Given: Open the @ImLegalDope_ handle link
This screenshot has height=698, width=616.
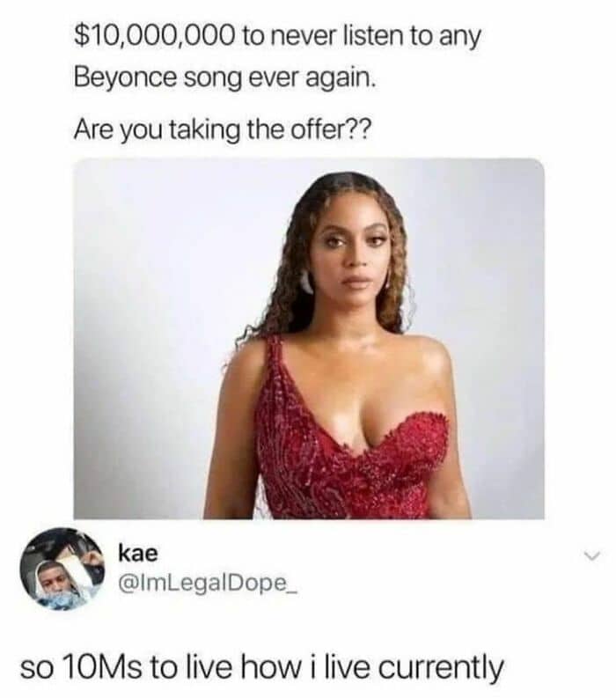Looking at the screenshot, I should point(207,583).
